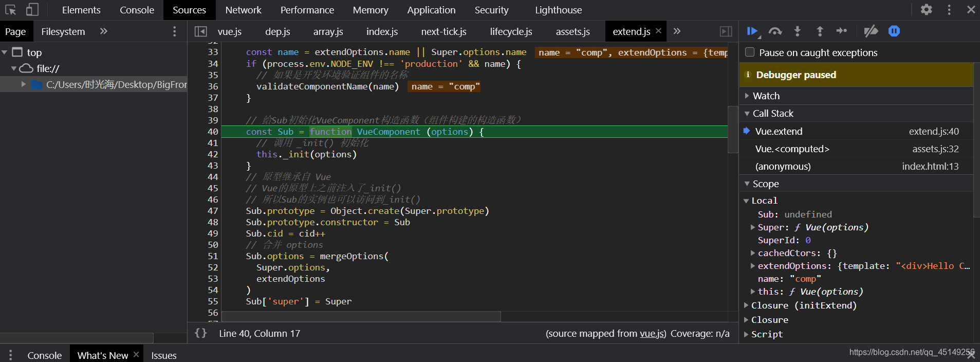Toggle pause on exceptions icon

click(x=894, y=31)
